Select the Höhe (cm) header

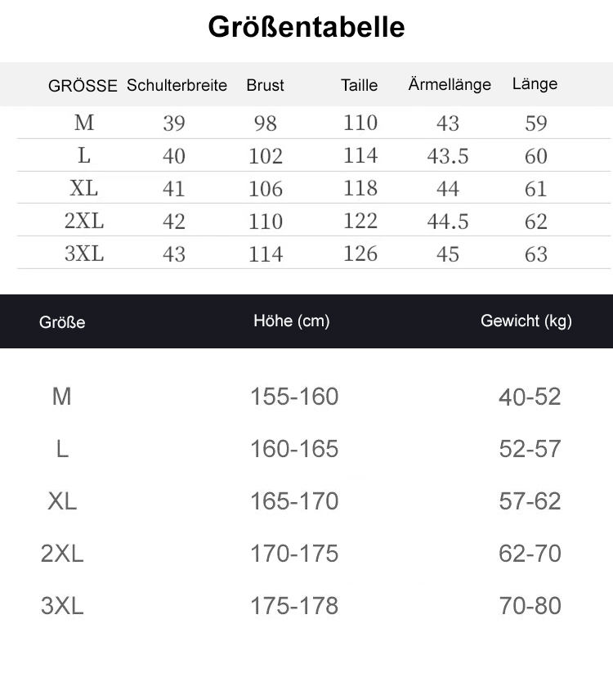tap(291, 321)
